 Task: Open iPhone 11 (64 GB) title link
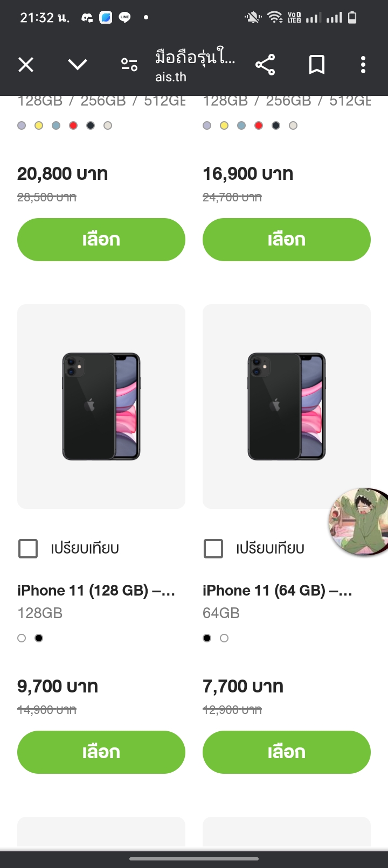tap(278, 591)
